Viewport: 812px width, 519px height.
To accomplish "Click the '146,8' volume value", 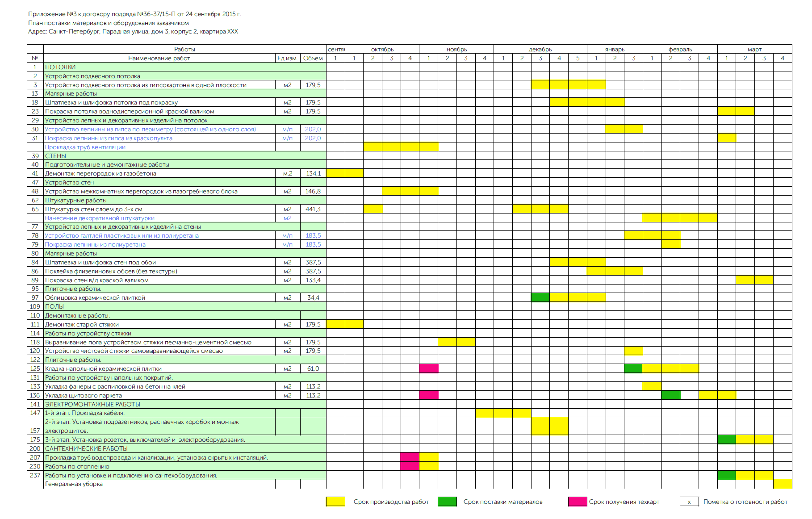I will point(313,191).
